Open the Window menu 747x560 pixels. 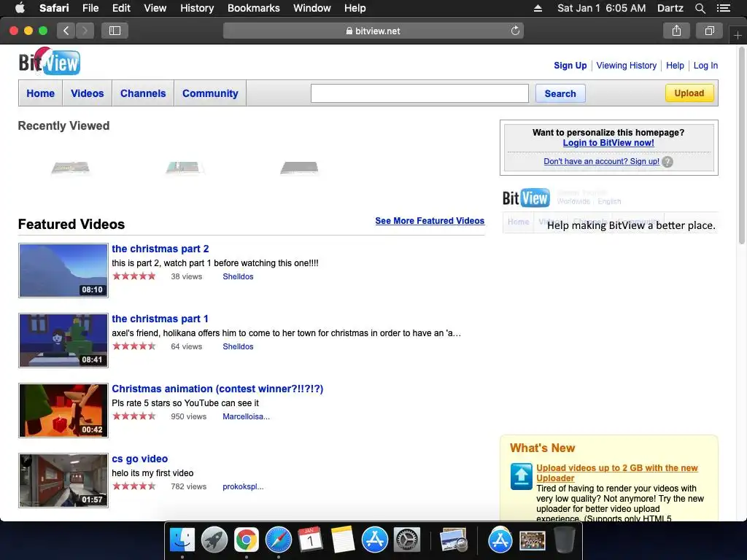(x=311, y=8)
